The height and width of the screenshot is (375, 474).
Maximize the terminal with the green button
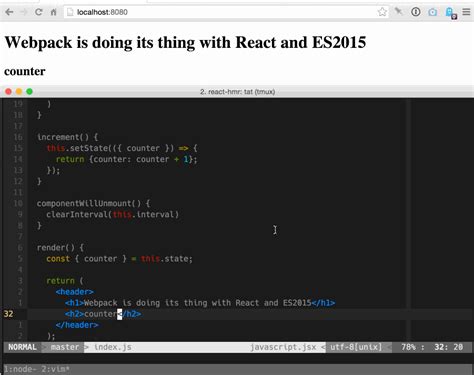coord(29,91)
